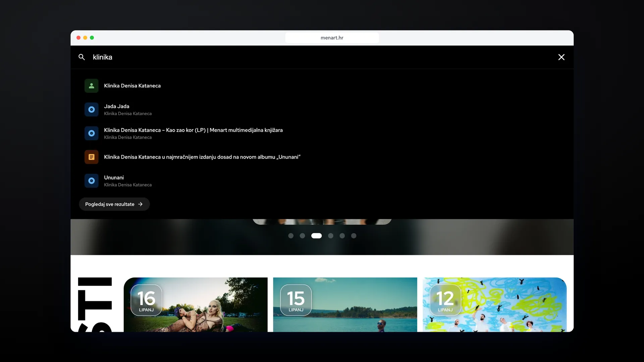Click the disc icon beside Kao zao kor (LP)

coord(91,133)
